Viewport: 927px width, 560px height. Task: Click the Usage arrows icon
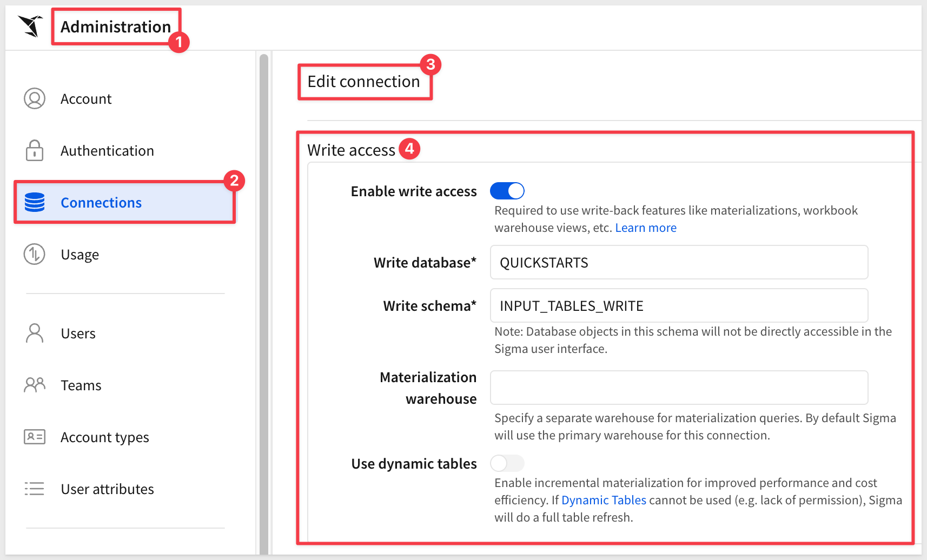[x=35, y=254]
